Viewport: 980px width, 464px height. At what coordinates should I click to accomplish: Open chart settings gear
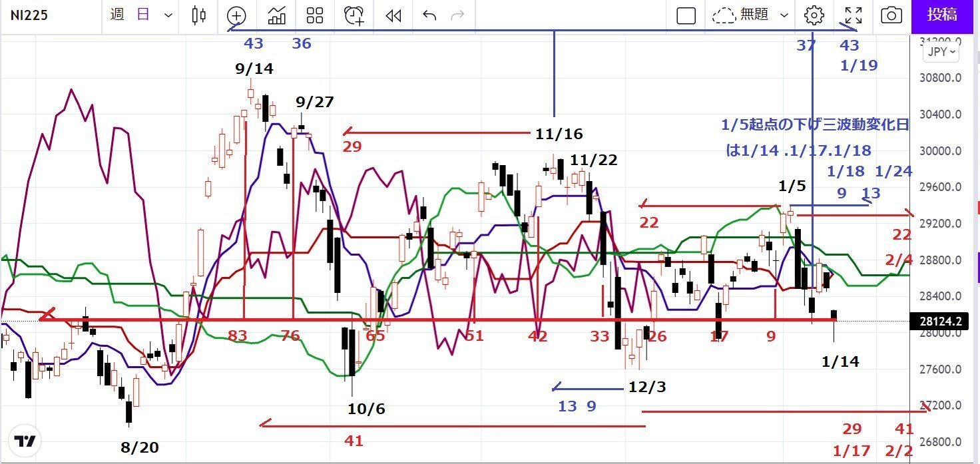tap(814, 15)
